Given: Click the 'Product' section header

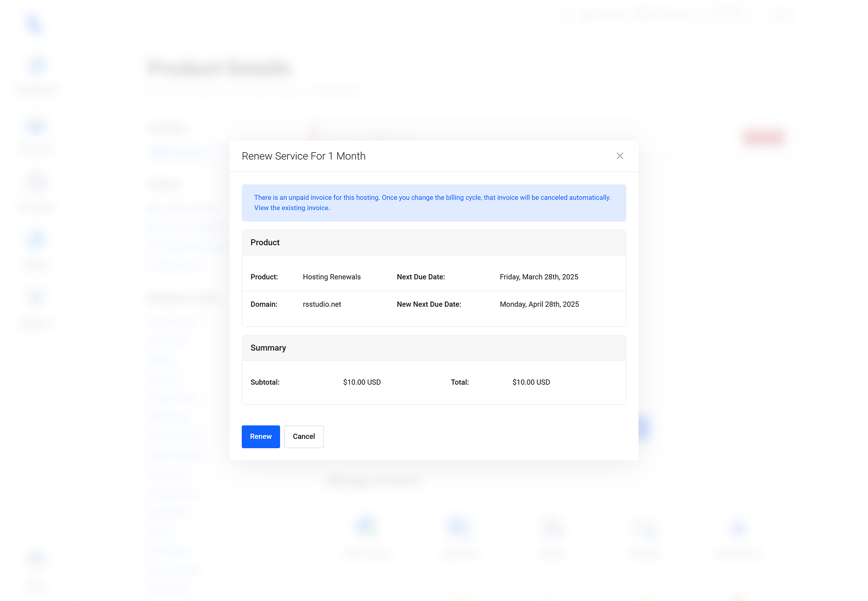Looking at the screenshot, I should pos(433,243).
